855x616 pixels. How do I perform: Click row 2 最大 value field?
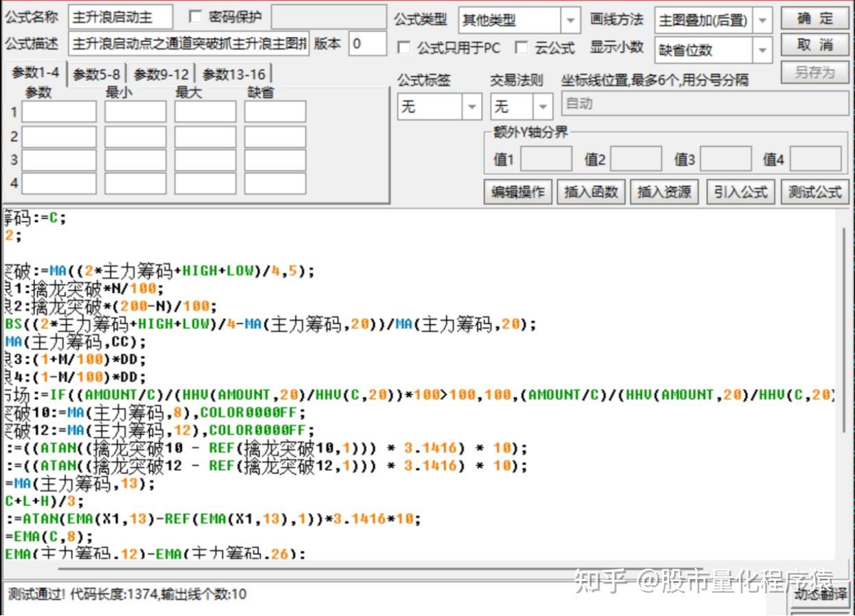(x=205, y=137)
